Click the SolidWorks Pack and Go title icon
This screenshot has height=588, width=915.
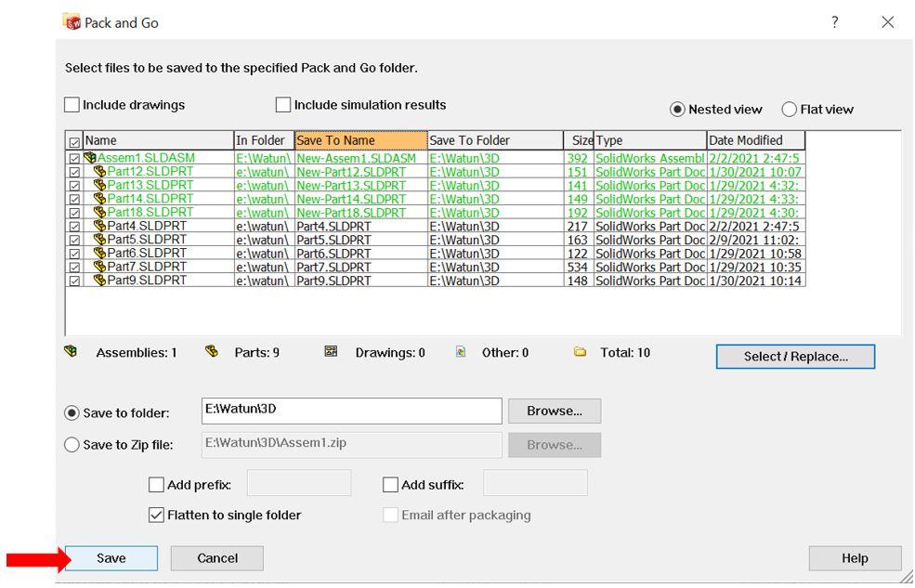72,21
